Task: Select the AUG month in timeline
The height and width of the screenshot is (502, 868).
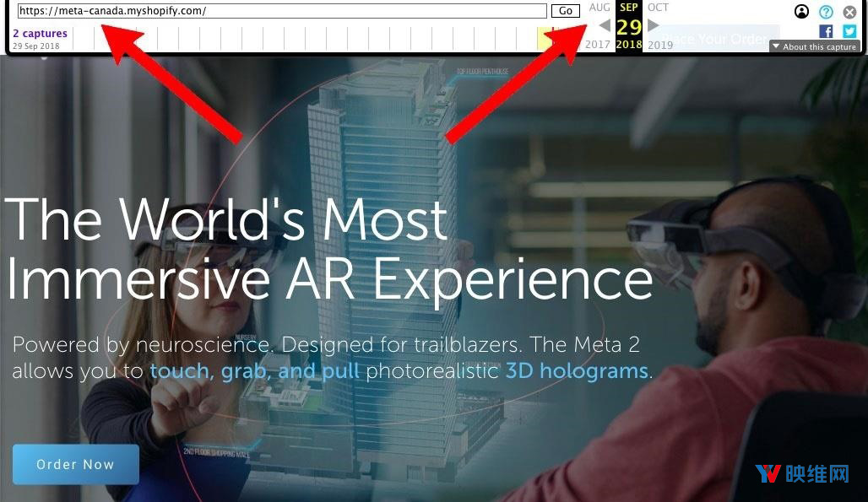Action: [599, 8]
